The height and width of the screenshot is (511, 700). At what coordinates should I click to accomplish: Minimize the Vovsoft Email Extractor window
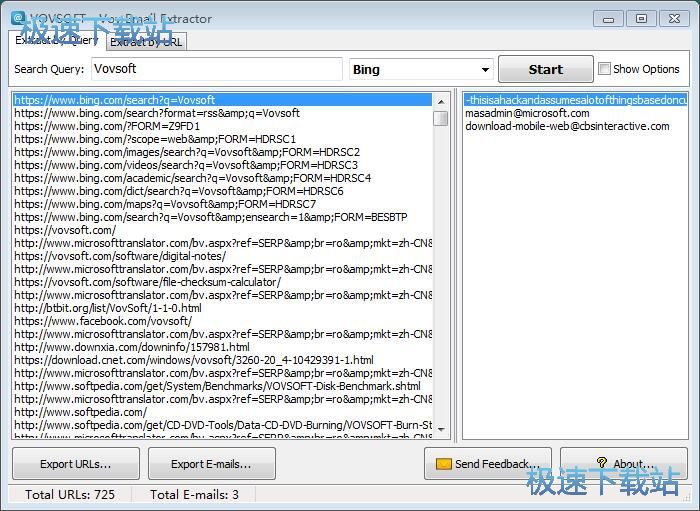608,19
